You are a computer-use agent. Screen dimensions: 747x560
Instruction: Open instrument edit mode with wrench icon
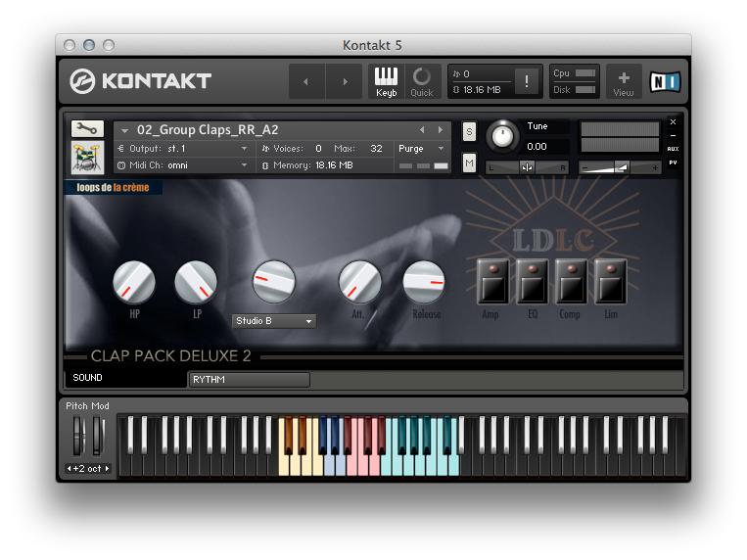pyautogui.click(x=87, y=128)
